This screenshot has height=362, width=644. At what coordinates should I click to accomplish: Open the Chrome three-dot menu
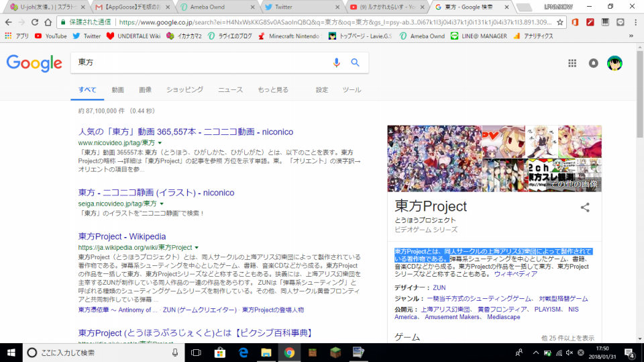click(x=635, y=22)
